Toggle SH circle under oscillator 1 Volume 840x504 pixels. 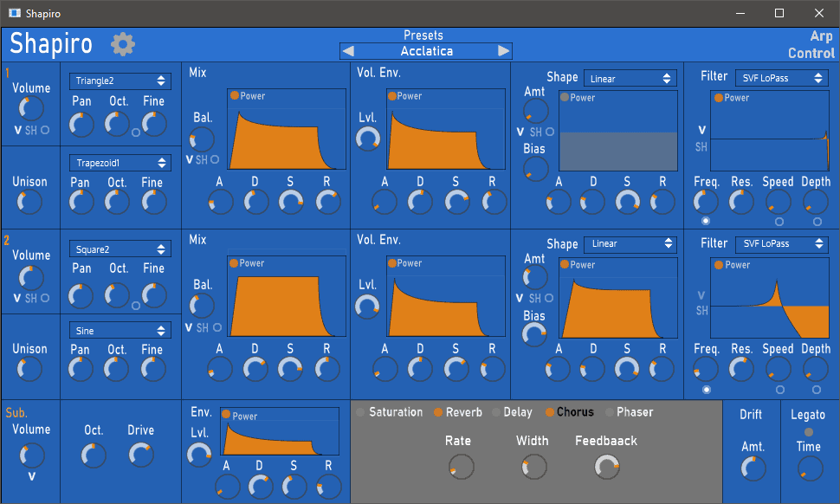click(x=45, y=130)
